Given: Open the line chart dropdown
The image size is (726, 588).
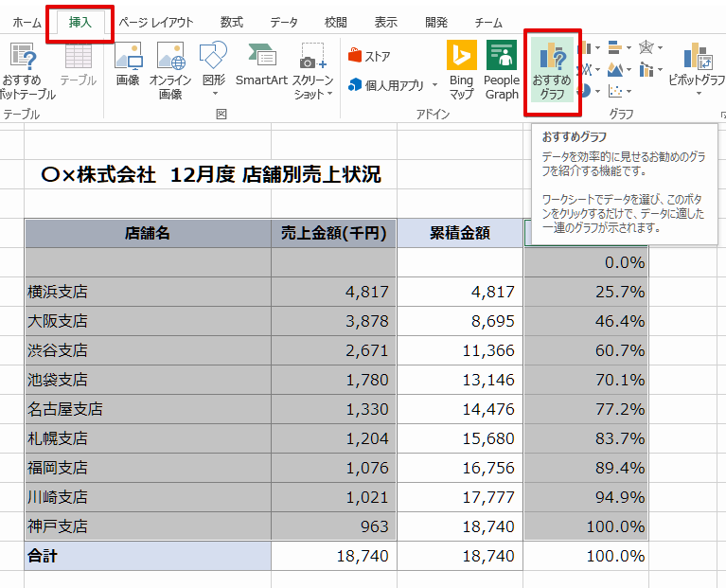Looking at the screenshot, I should click(597, 70).
